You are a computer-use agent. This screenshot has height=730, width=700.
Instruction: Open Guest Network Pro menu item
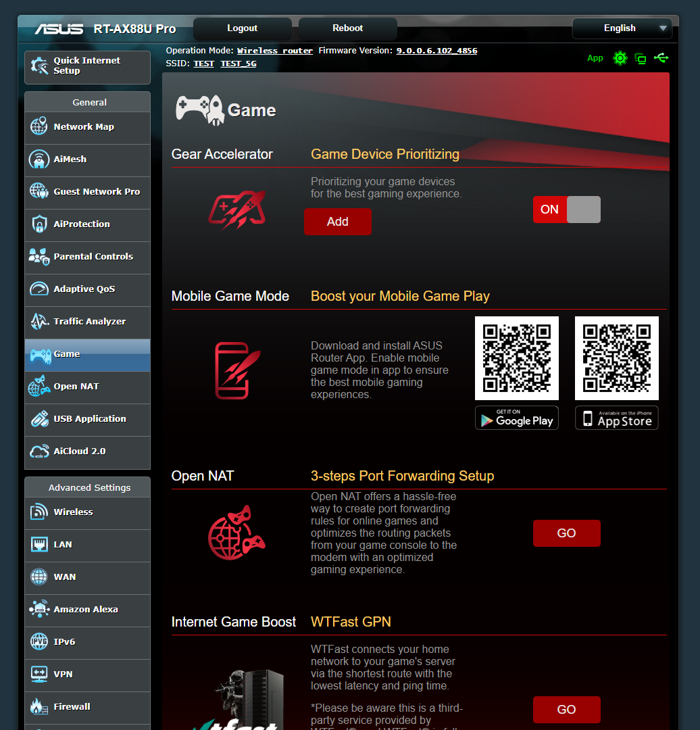pyautogui.click(x=88, y=192)
